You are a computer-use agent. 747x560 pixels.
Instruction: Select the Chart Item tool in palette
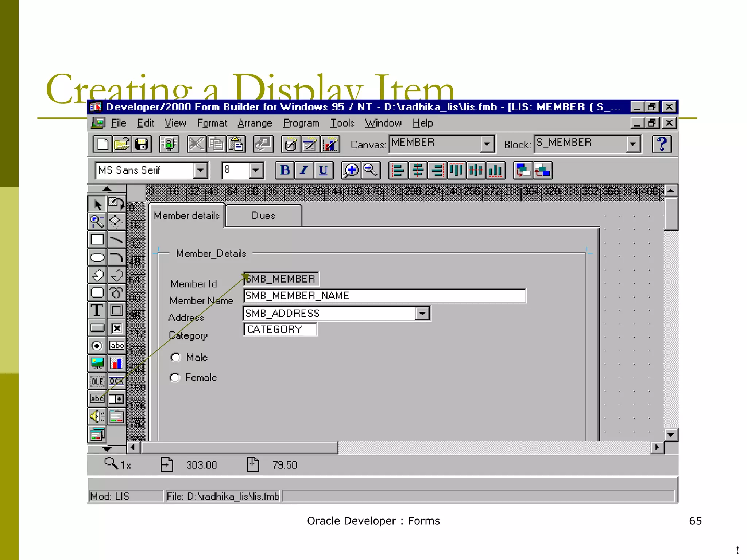[x=116, y=363]
